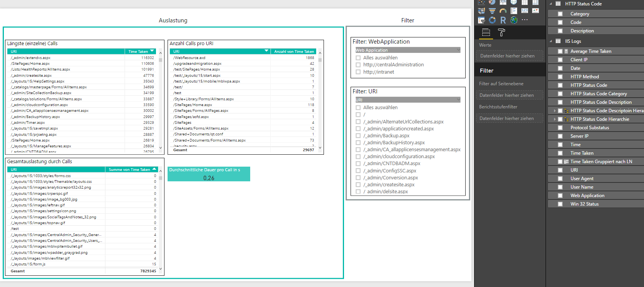Expand the HTTP Status Code Hierarchie field

tap(555, 119)
